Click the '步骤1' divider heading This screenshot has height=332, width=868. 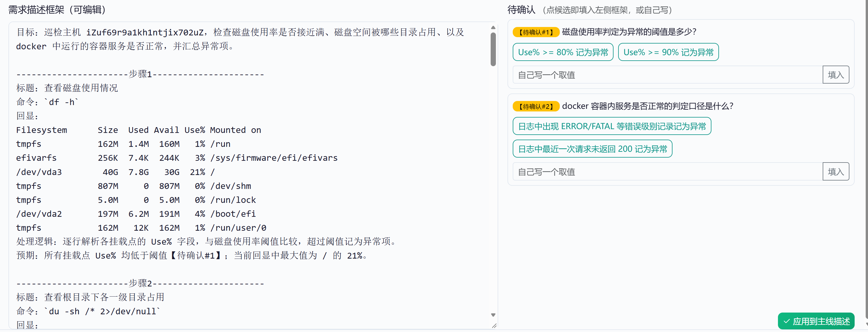click(x=140, y=74)
